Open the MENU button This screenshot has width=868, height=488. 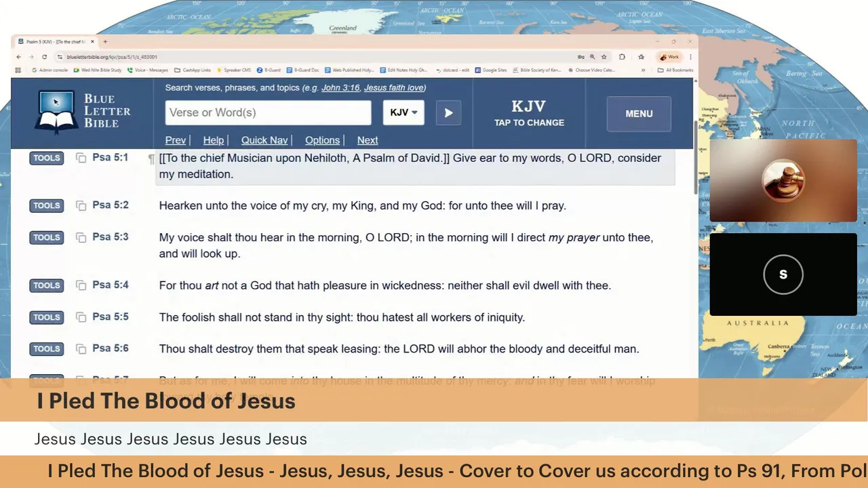tap(639, 114)
